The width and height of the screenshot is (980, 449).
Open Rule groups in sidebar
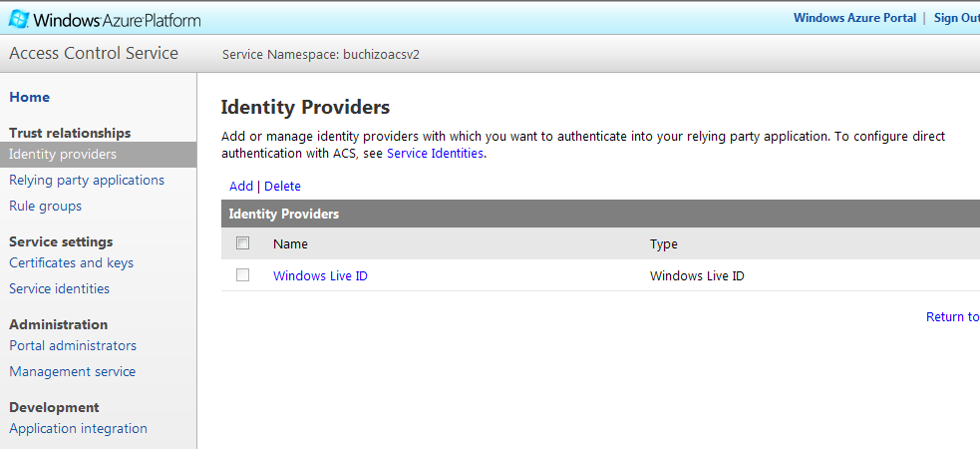pyautogui.click(x=46, y=207)
